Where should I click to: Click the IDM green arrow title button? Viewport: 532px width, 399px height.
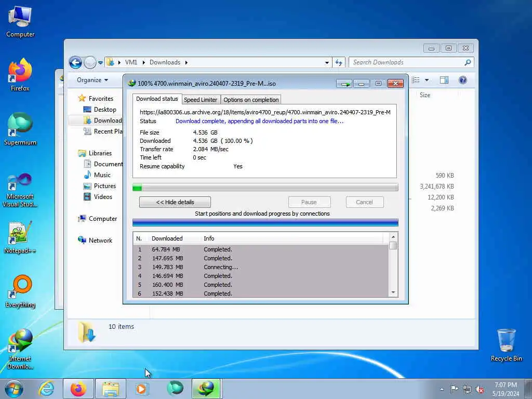(344, 84)
